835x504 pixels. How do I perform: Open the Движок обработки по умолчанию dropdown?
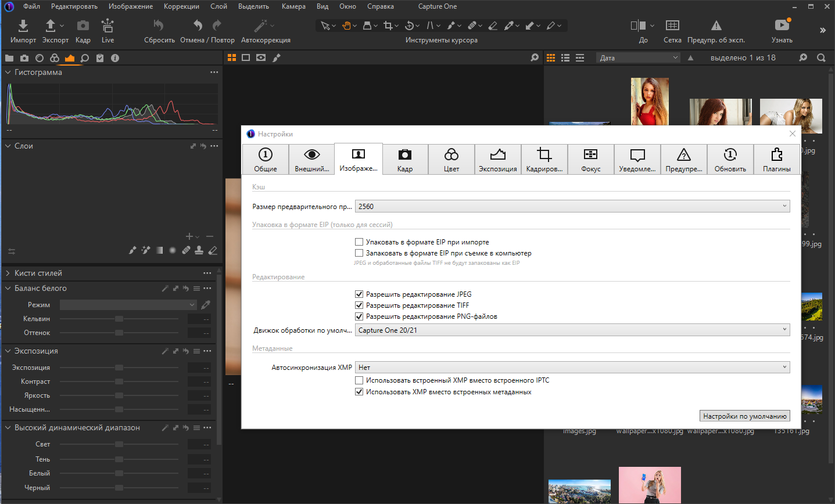pos(572,330)
